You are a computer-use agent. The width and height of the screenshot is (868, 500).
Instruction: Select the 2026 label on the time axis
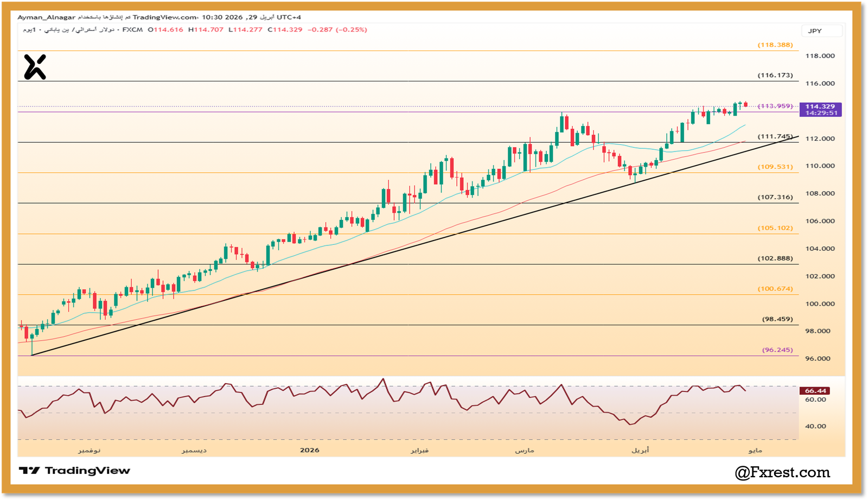click(310, 450)
